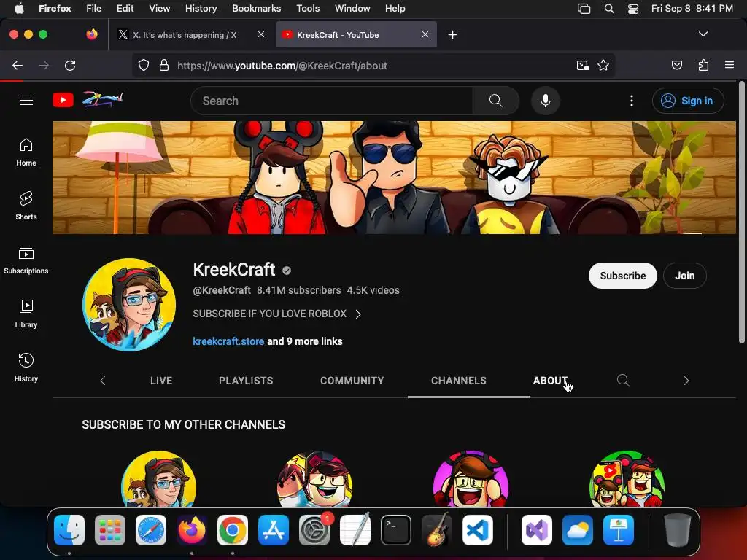Bookmark this page with star
The image size is (747, 560).
tap(603, 65)
